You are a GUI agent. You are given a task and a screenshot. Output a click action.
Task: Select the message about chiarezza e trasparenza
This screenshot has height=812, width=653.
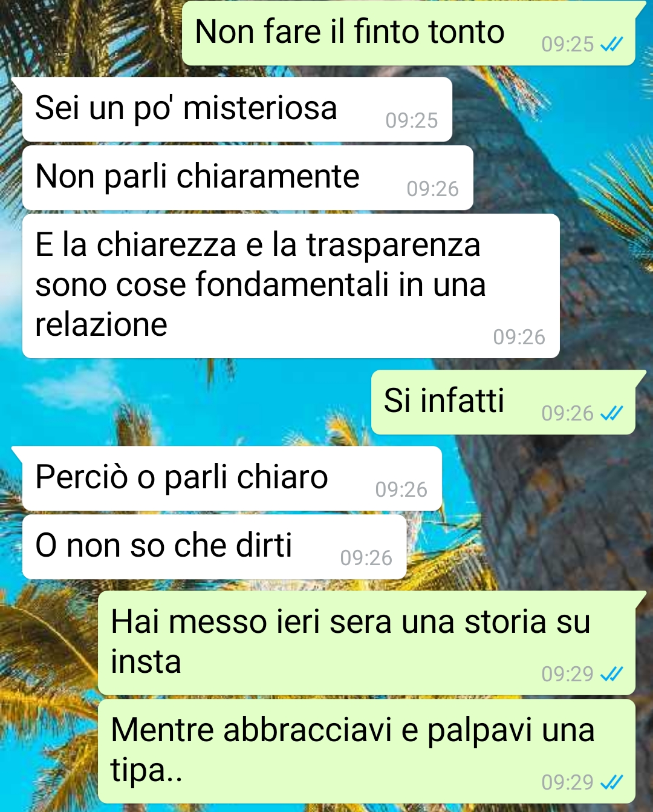pyautogui.click(x=291, y=286)
